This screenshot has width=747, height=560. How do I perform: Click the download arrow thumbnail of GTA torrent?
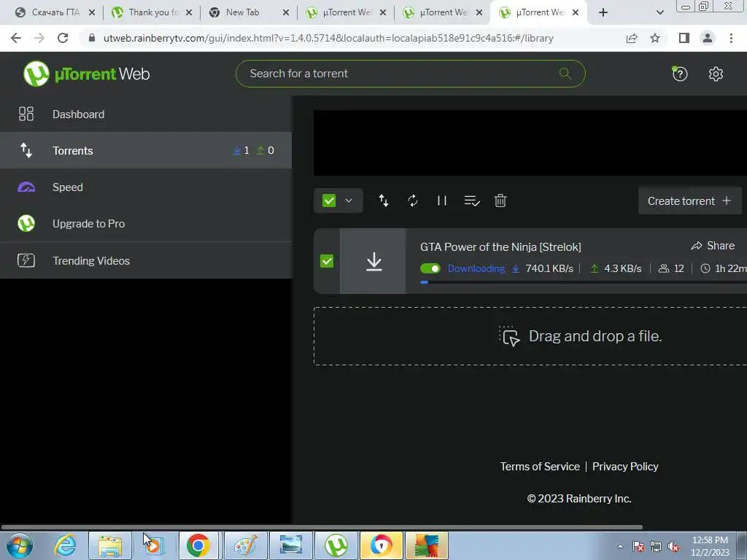click(374, 261)
